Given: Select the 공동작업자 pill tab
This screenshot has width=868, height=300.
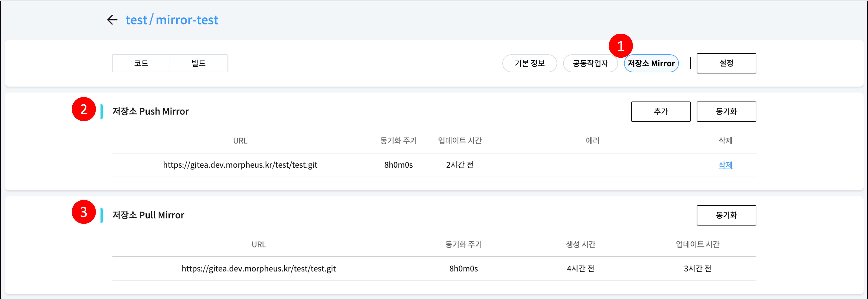Looking at the screenshot, I should coord(590,63).
